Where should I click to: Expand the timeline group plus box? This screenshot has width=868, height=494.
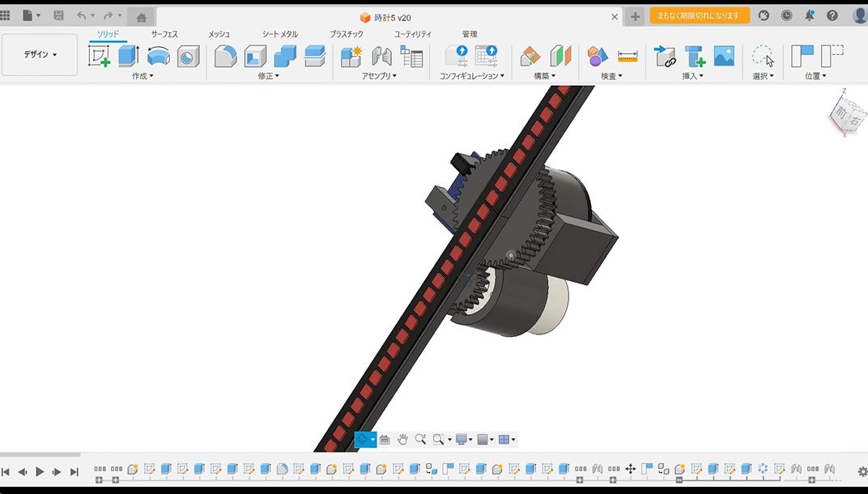[99, 480]
